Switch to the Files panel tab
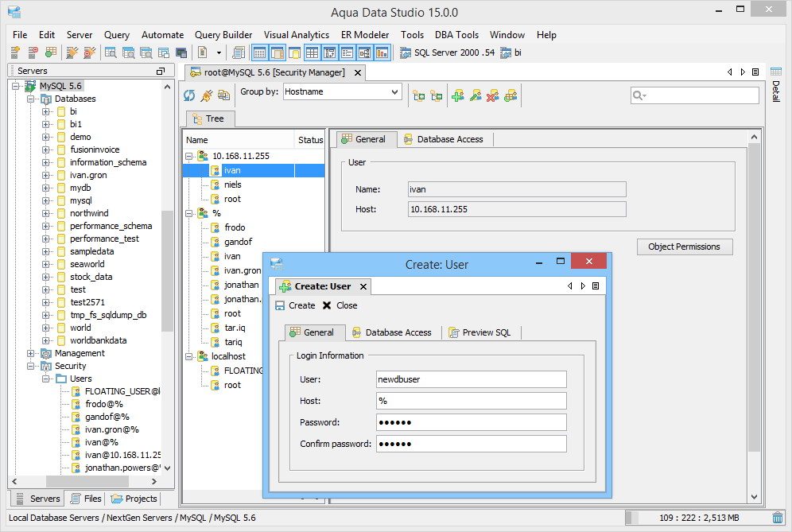Screen dimensions: 792x532 87,499
